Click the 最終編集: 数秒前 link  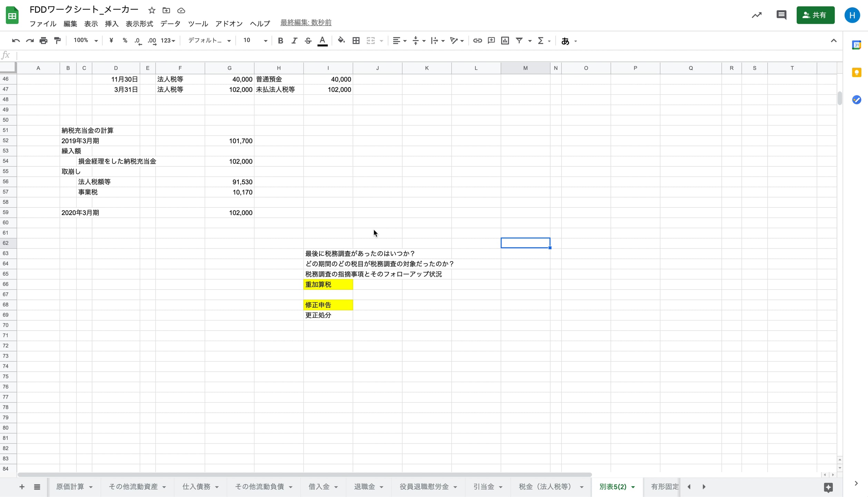coord(306,22)
